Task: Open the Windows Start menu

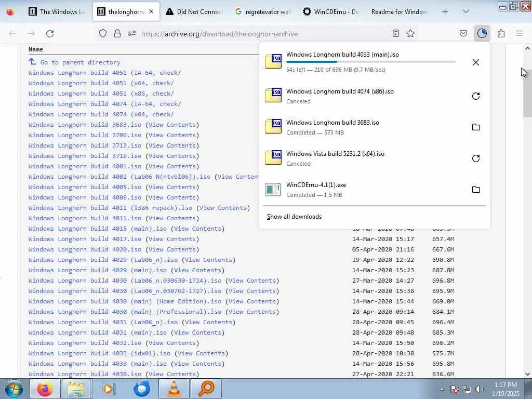Action: 14,389
